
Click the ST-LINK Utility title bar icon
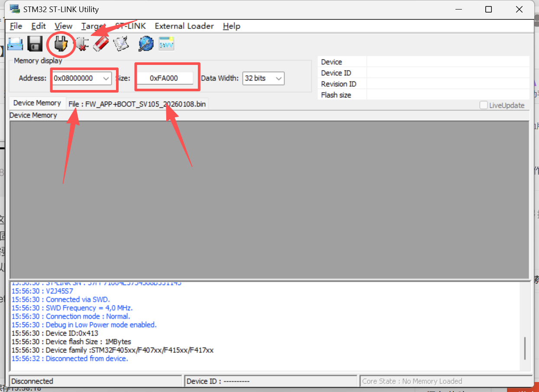(14, 9)
